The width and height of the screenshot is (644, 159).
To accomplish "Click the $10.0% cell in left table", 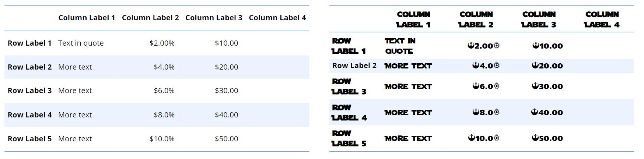I will pyautogui.click(x=162, y=139).
